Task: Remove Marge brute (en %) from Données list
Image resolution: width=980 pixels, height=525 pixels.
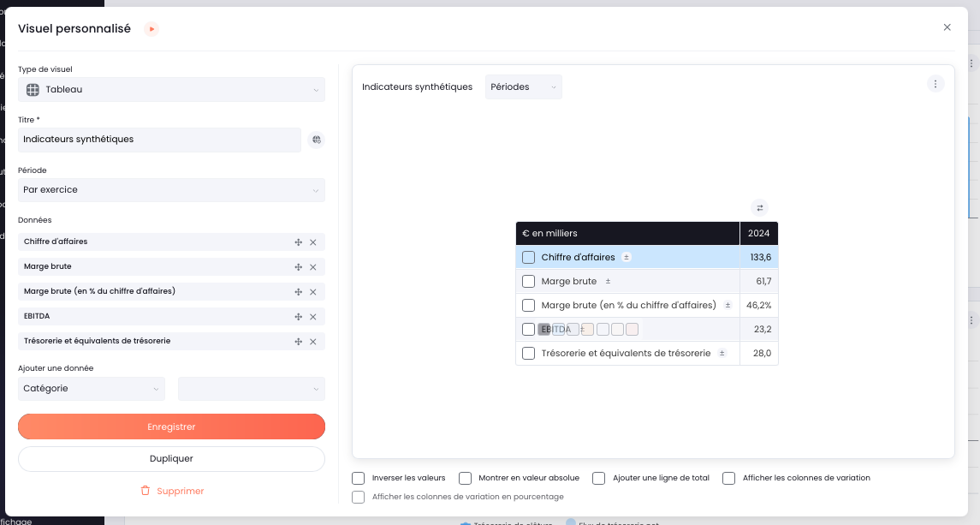Action: click(x=313, y=292)
